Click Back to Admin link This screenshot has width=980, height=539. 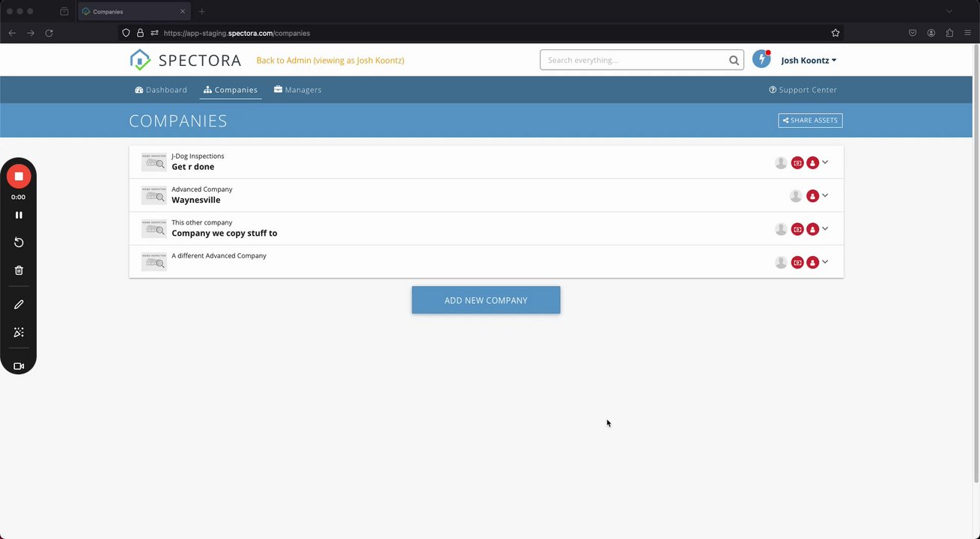coord(330,61)
